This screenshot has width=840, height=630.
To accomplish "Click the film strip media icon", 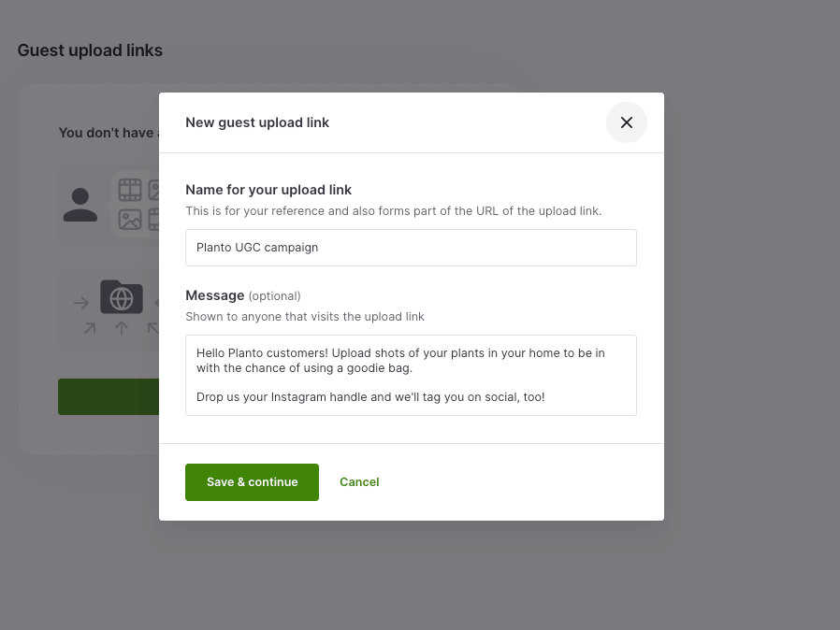I will coord(130,188).
